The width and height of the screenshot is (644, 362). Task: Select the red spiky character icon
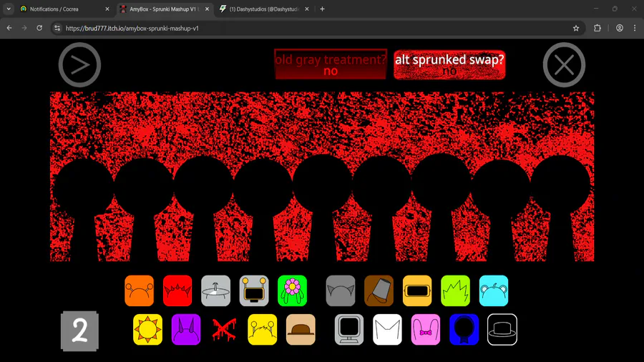click(x=177, y=290)
